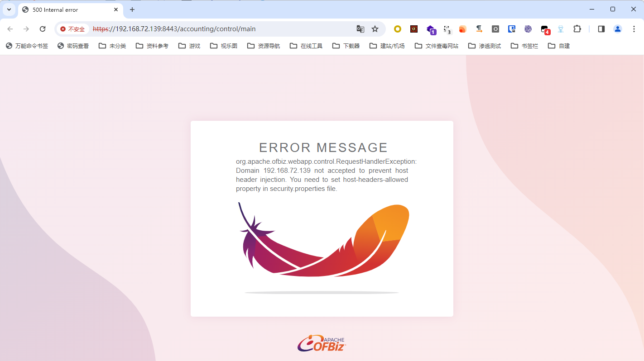Image resolution: width=644 pixels, height=361 pixels.
Task: Open the orange square extension
Action: point(462,29)
